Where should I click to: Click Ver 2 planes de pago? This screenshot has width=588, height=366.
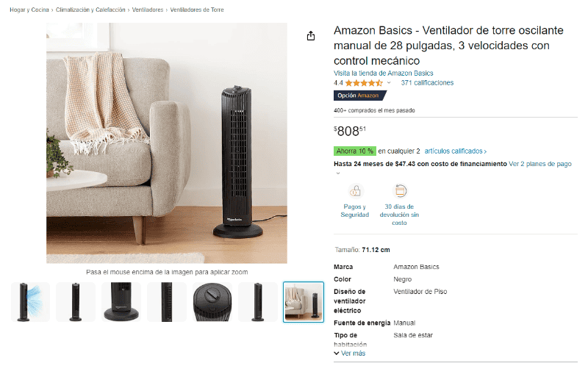(540, 164)
